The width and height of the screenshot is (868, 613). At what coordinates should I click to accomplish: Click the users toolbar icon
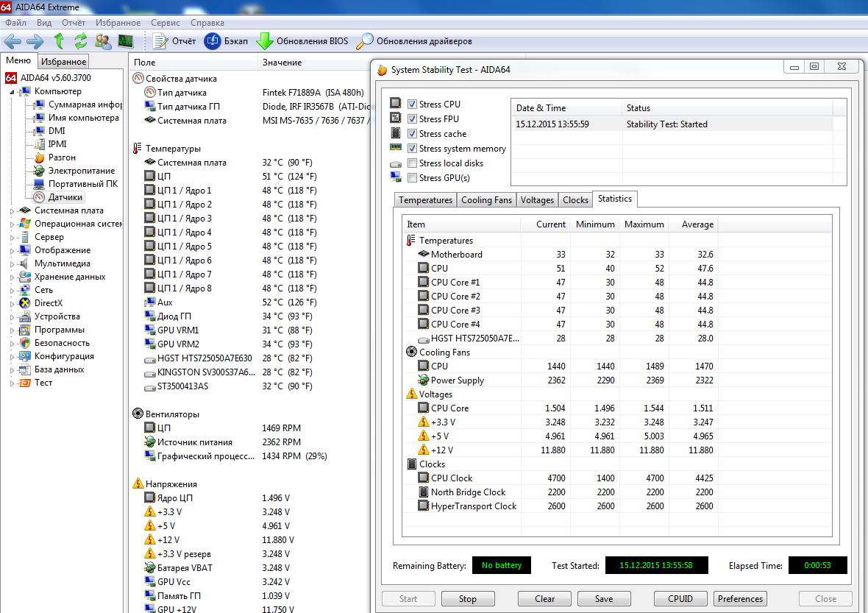pos(103,41)
